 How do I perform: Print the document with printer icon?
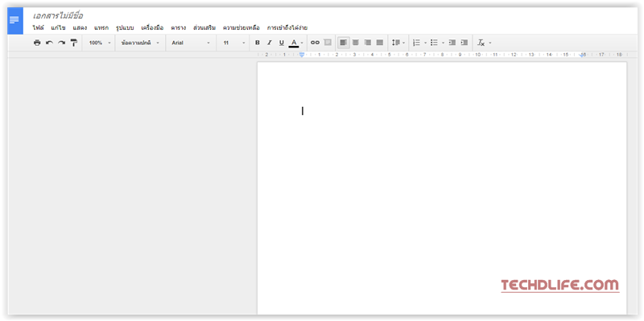click(x=37, y=43)
